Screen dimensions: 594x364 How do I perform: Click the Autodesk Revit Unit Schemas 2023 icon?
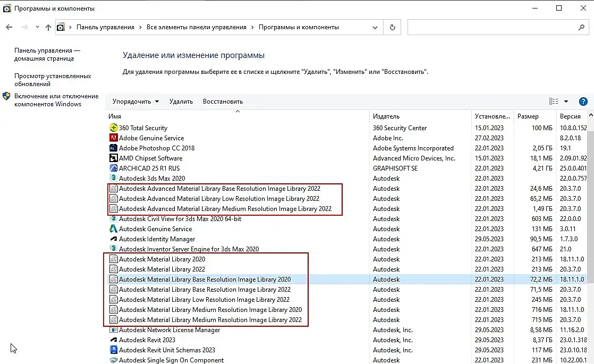pos(113,350)
